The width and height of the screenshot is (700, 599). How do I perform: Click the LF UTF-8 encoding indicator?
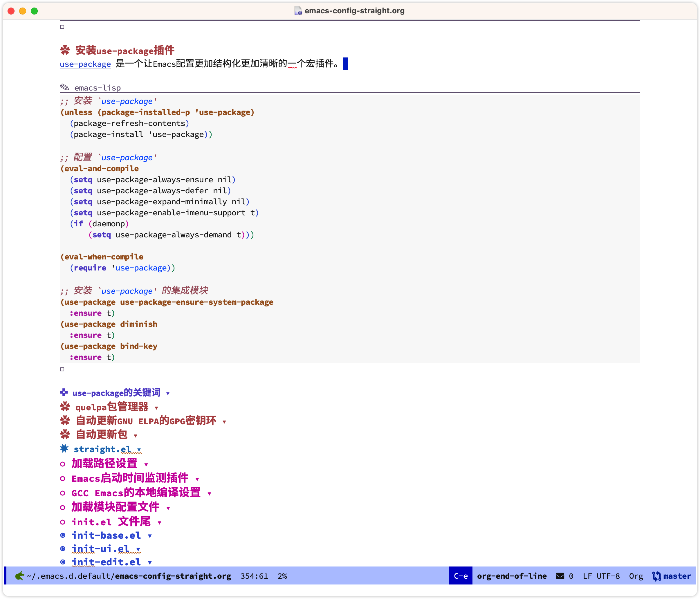click(x=601, y=576)
